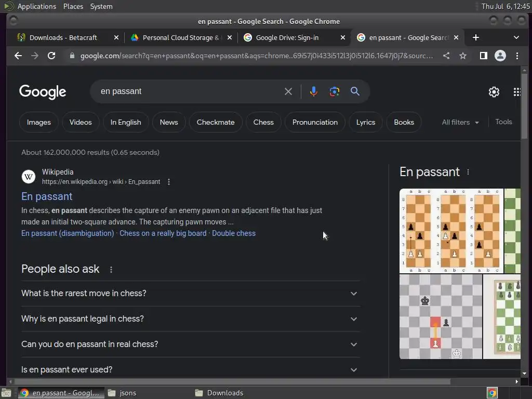Switch to Personal Cloud Storage tab
532x399 pixels.
click(x=180, y=37)
